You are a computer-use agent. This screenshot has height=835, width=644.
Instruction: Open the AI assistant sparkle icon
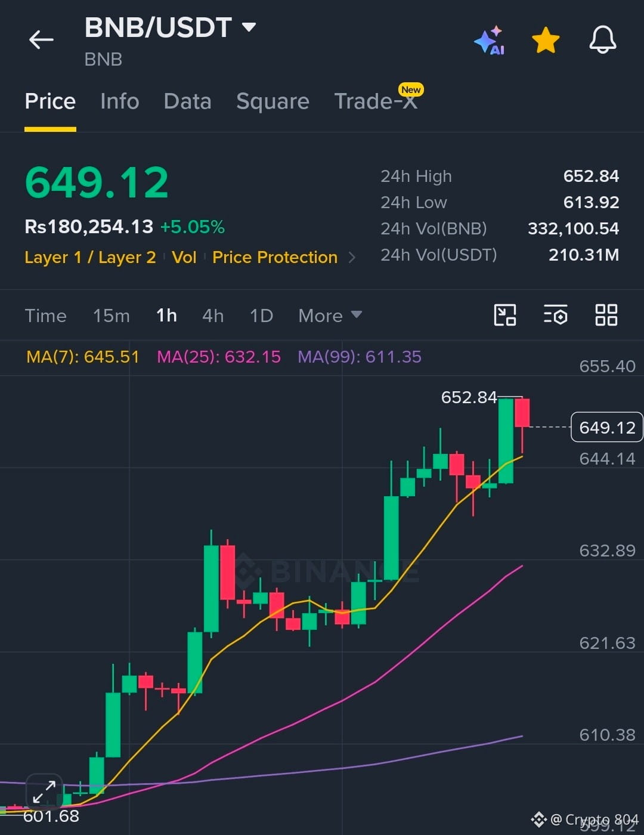pos(490,41)
